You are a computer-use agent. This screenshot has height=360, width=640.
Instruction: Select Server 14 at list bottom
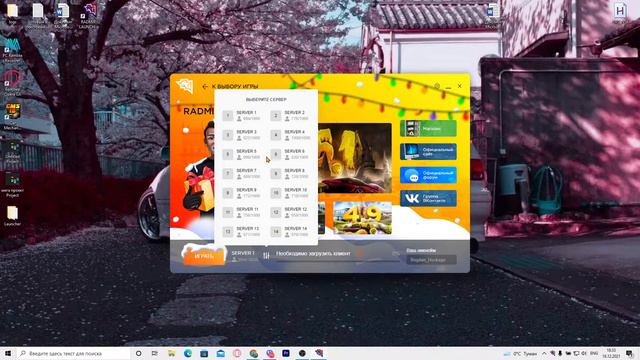click(x=290, y=232)
